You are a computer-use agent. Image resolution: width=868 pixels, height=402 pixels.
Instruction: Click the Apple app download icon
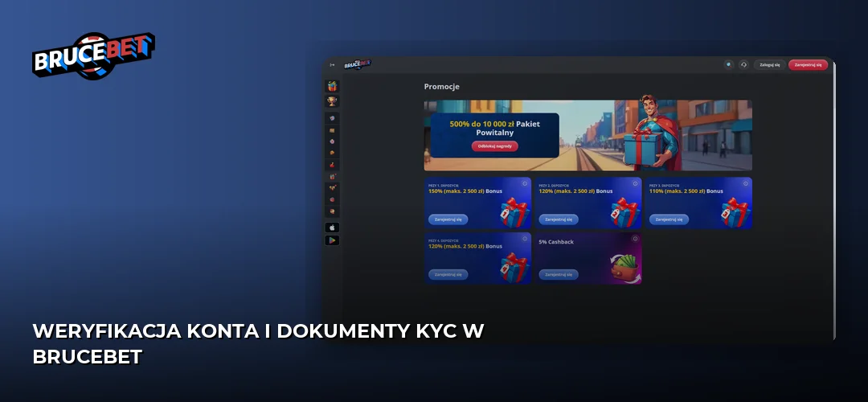point(332,228)
